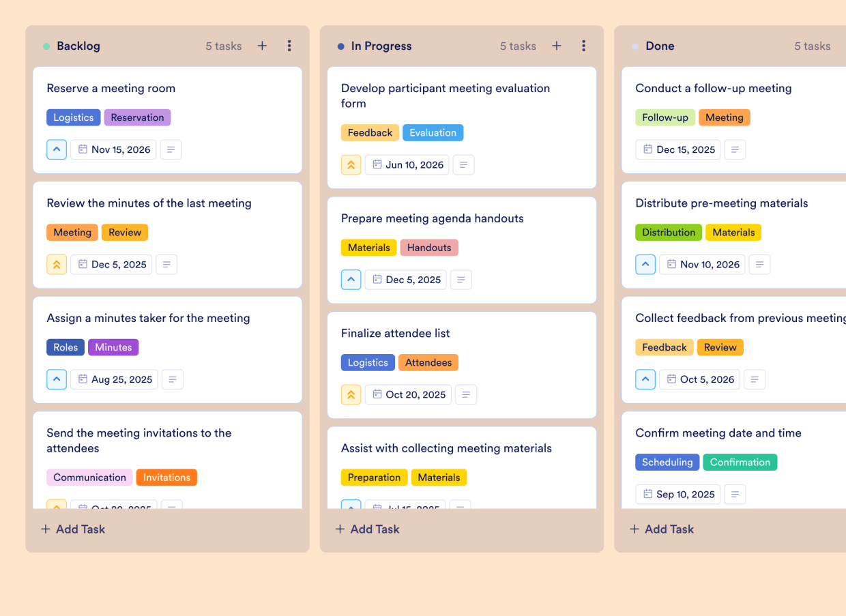The height and width of the screenshot is (616, 846).
Task: Open the date picker showing Dec 15, 2025
Action: (677, 149)
